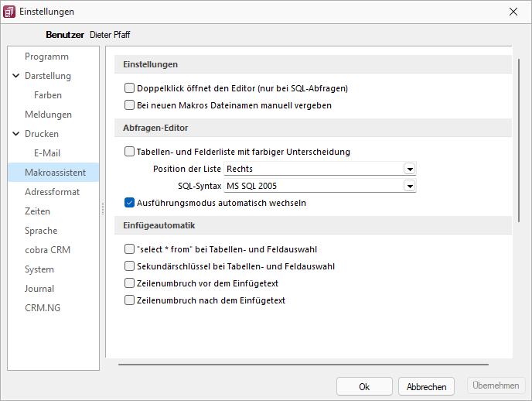This screenshot has width=532, height=401.
Task: Open the cobra CRM settings page
Action: [x=47, y=250]
